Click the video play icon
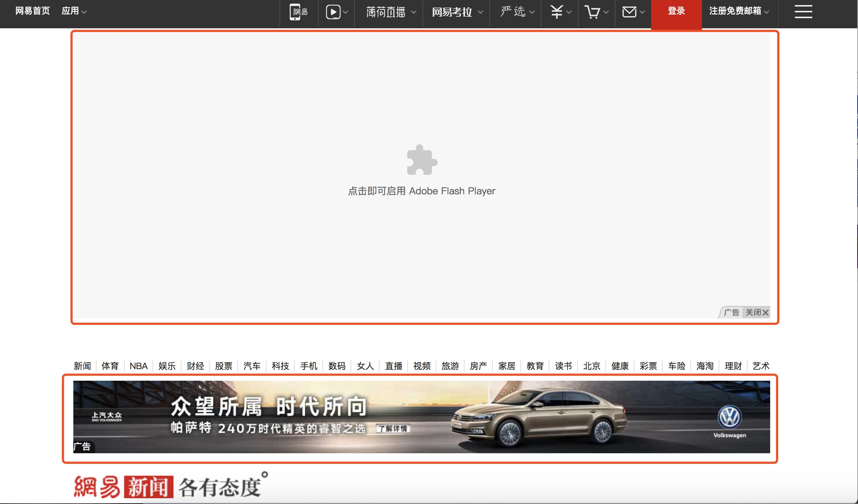Screen dimensions: 858x504 pos(333,12)
